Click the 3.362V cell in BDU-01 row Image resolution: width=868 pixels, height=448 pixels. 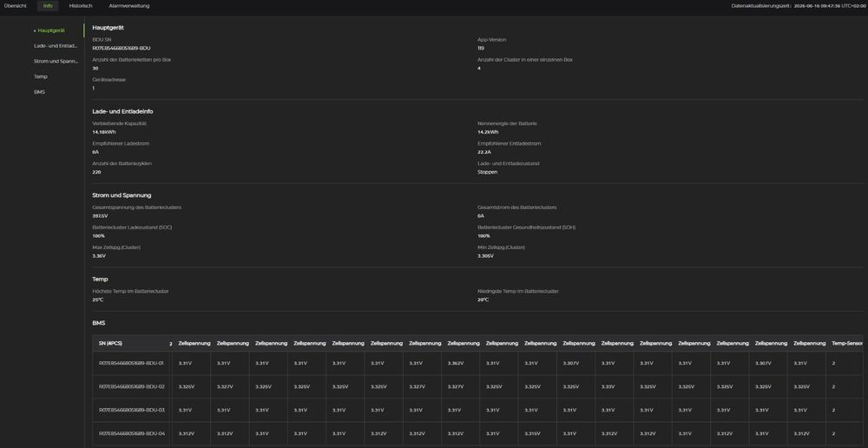455,363
